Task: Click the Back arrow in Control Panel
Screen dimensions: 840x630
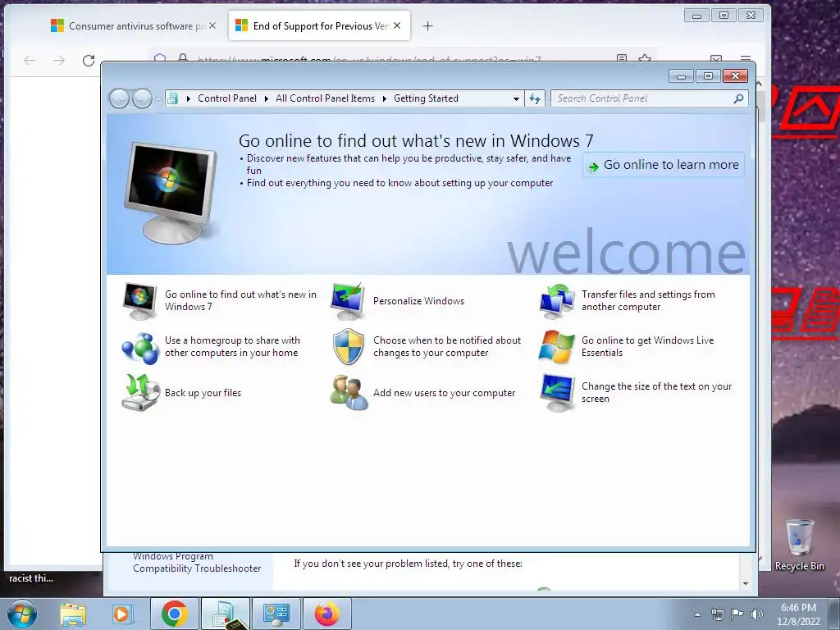Action: coord(119,98)
